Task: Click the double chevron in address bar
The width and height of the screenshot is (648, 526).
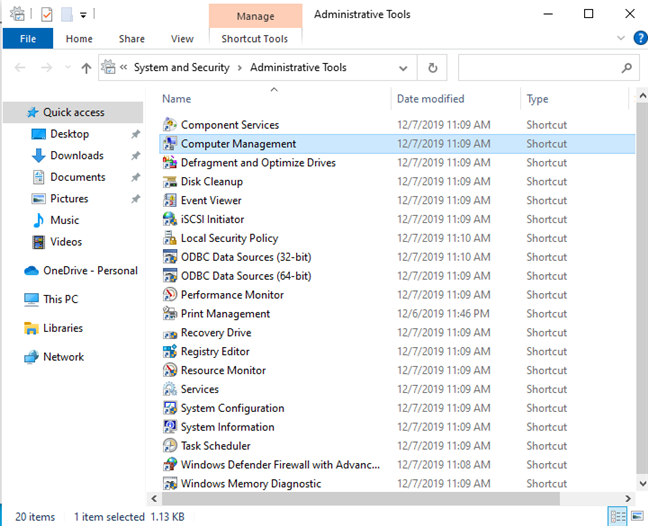Action: click(x=123, y=67)
